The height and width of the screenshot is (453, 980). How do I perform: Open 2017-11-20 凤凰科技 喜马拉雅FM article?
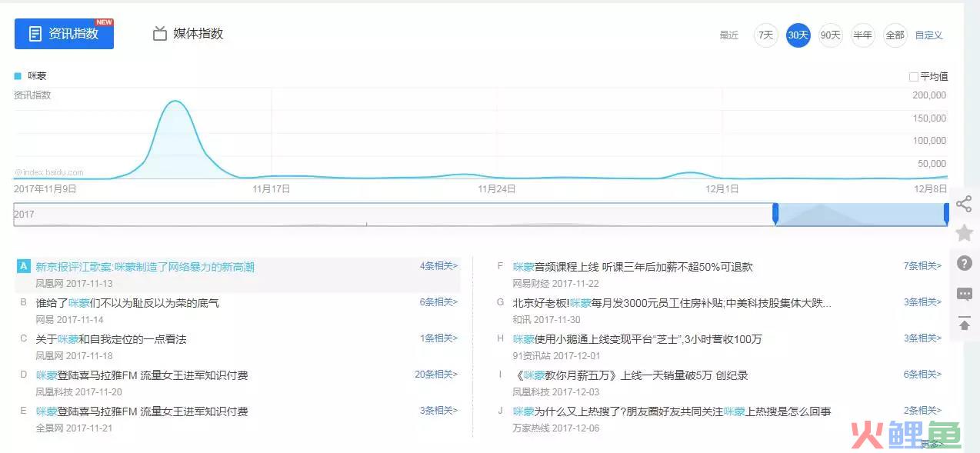[x=142, y=375]
